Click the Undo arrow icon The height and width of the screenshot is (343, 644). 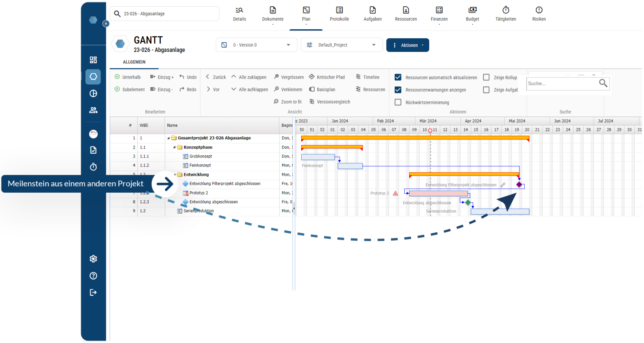182,77
